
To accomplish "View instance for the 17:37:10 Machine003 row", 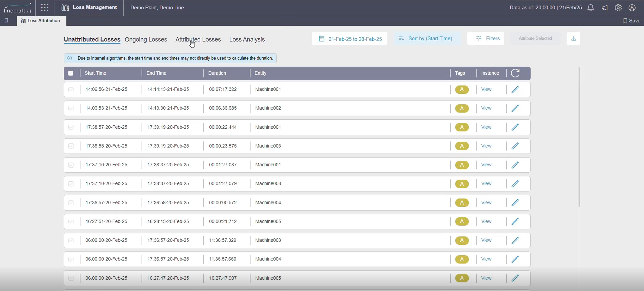I will click(x=486, y=184).
